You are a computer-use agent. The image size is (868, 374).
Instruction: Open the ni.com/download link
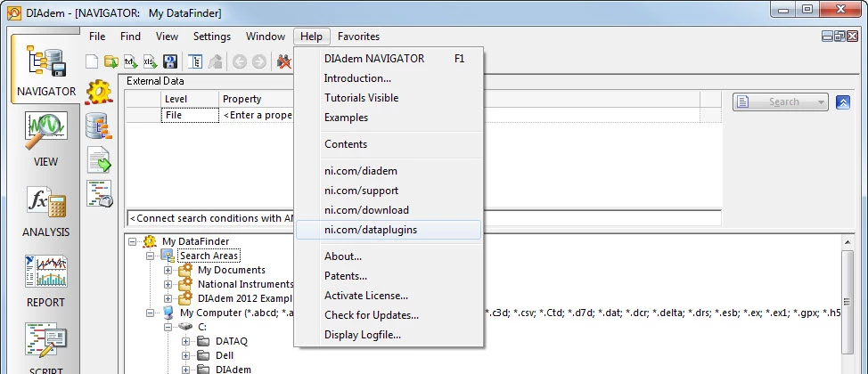pos(389,210)
